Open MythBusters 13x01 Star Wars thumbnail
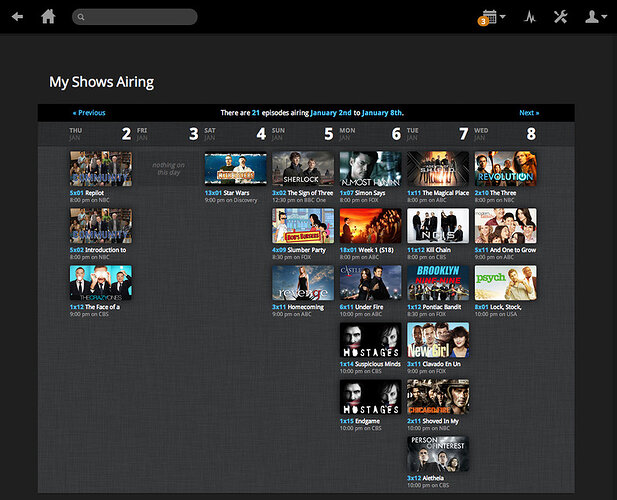This screenshot has height=500, width=617. coord(236,169)
